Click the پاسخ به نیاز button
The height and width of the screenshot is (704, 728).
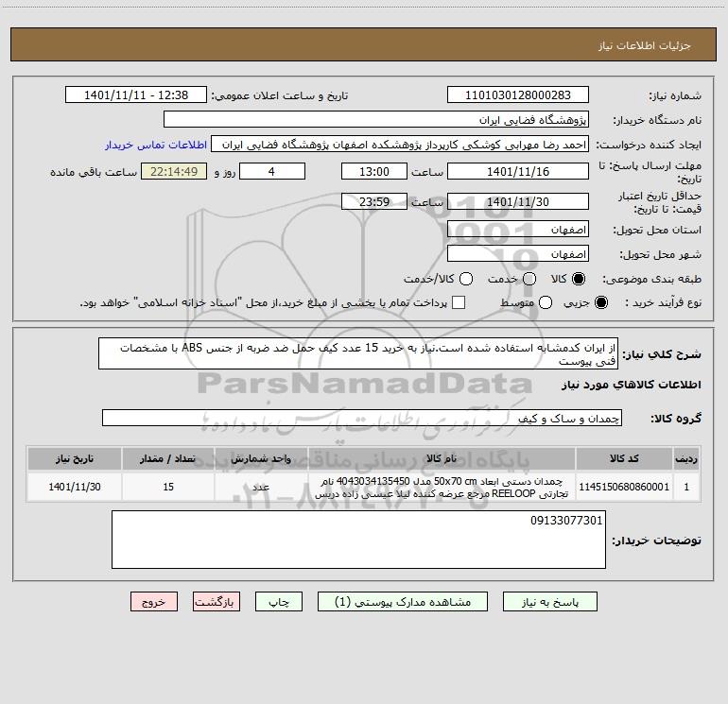click(x=549, y=602)
